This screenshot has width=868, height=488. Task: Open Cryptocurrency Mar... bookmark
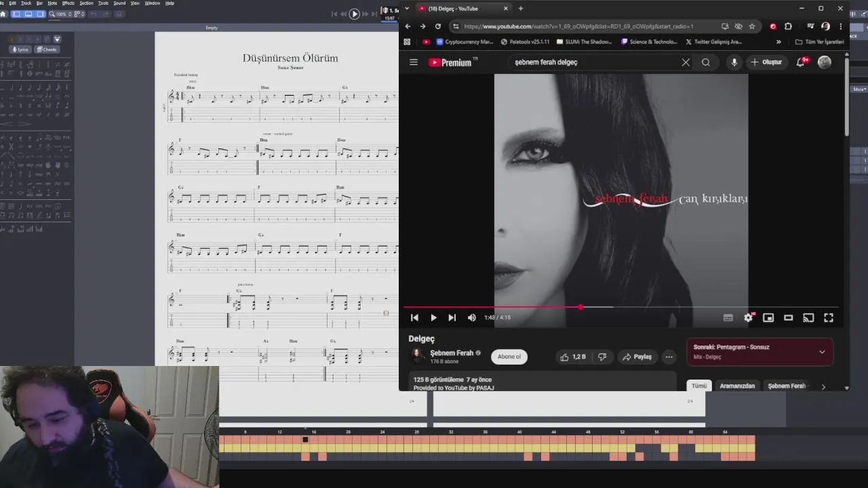pos(465,41)
